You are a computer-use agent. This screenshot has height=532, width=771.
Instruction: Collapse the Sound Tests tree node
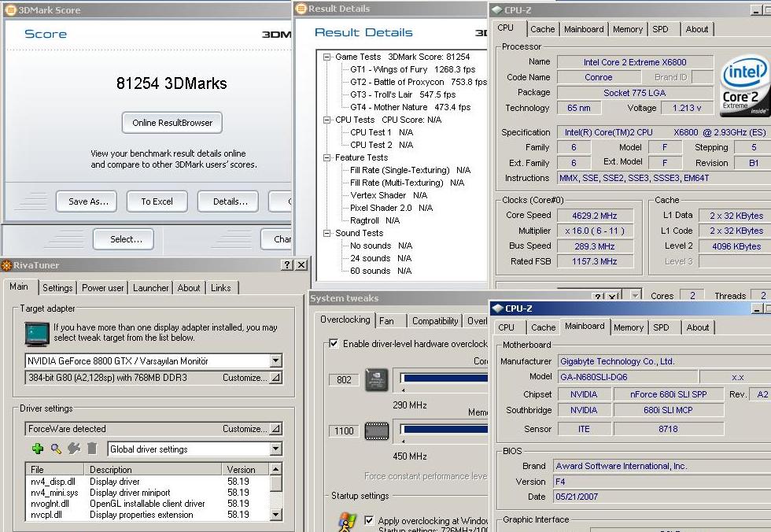pos(326,234)
